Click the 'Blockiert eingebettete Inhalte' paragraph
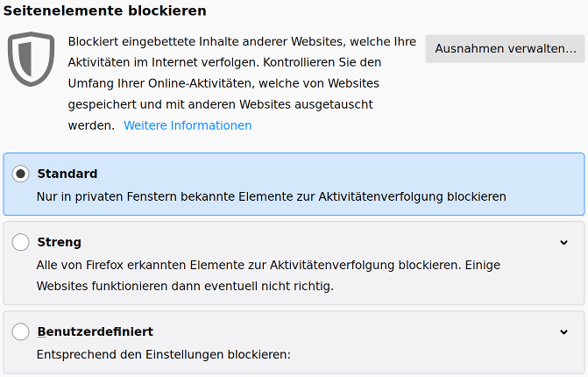Image resolution: width=588 pixels, height=377 pixels. click(x=242, y=83)
